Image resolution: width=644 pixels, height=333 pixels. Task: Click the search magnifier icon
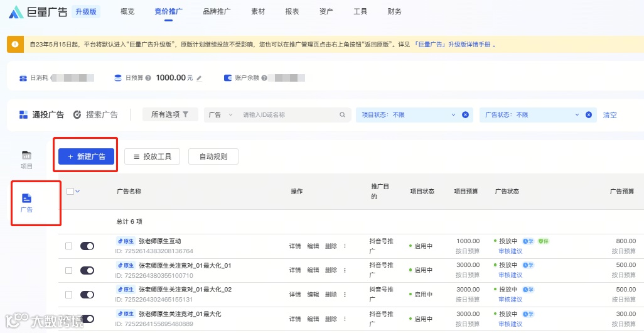pyautogui.click(x=342, y=115)
